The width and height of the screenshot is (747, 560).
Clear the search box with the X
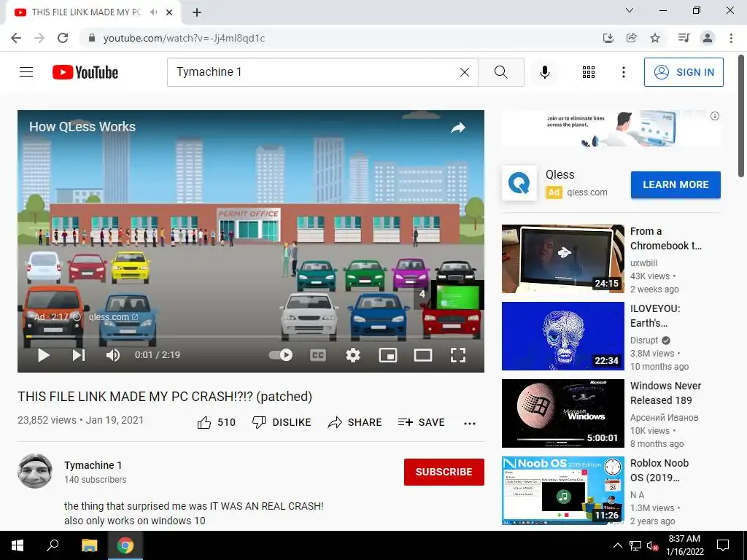point(465,72)
